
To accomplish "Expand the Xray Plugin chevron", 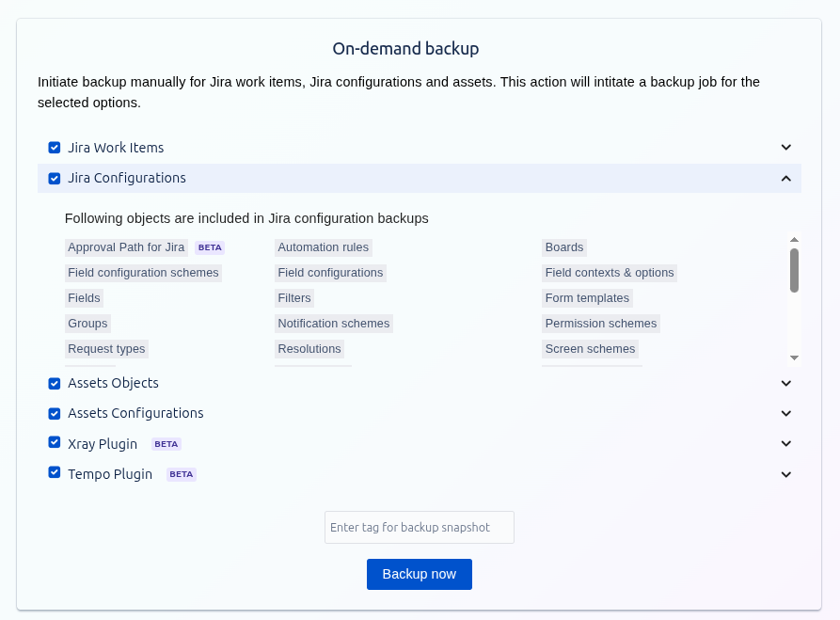I will coord(786,443).
